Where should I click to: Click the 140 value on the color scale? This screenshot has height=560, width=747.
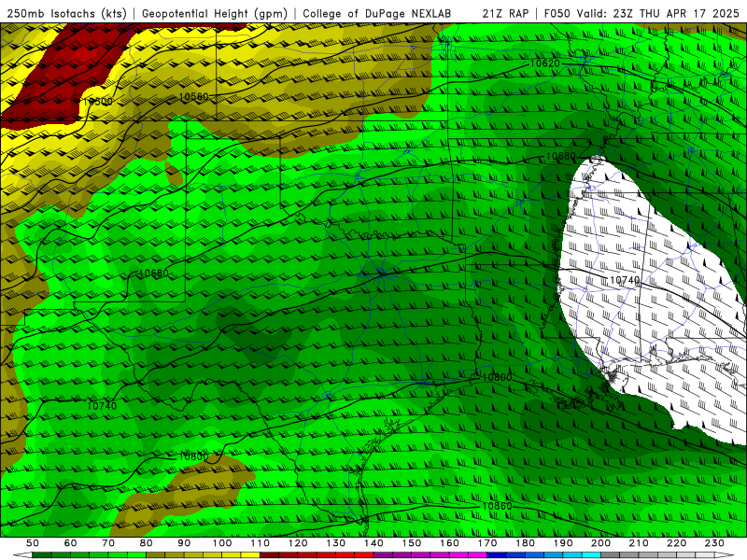point(373,543)
